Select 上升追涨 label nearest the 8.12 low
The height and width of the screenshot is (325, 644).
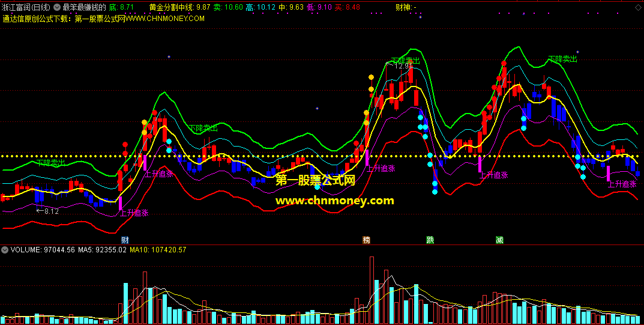pos(134,213)
